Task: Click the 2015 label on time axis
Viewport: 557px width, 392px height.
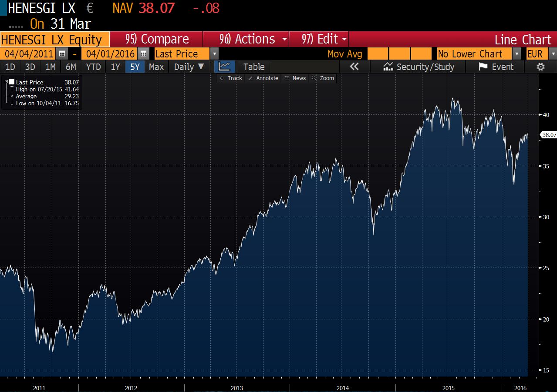Action: tap(448, 388)
